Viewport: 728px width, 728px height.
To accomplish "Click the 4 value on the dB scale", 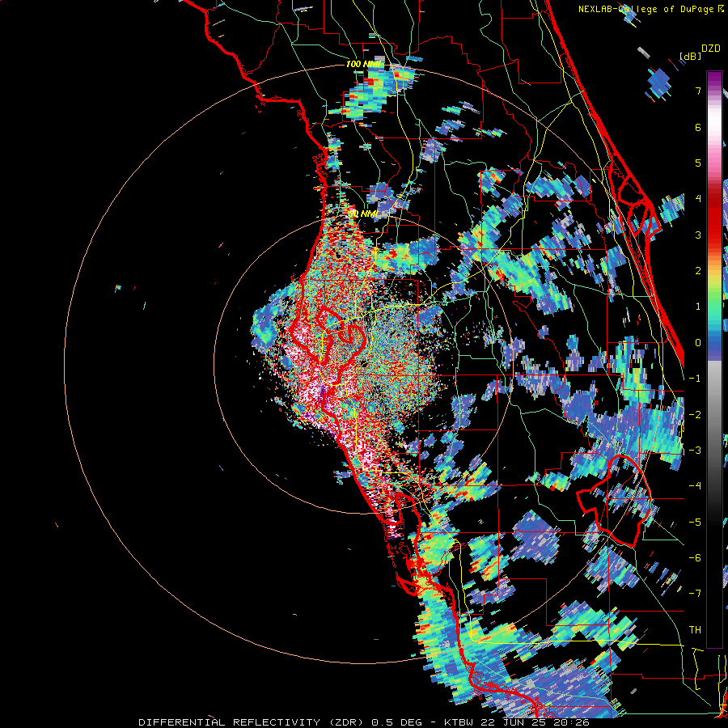I will click(698, 199).
